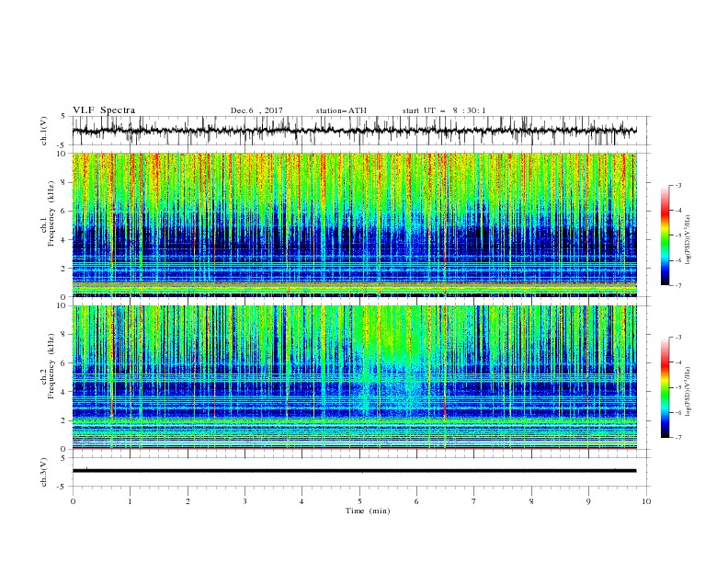This screenshot has height=563, width=728.
Task: Pick the color bar beside the ch.2 spectrogram
Action: click(x=665, y=387)
